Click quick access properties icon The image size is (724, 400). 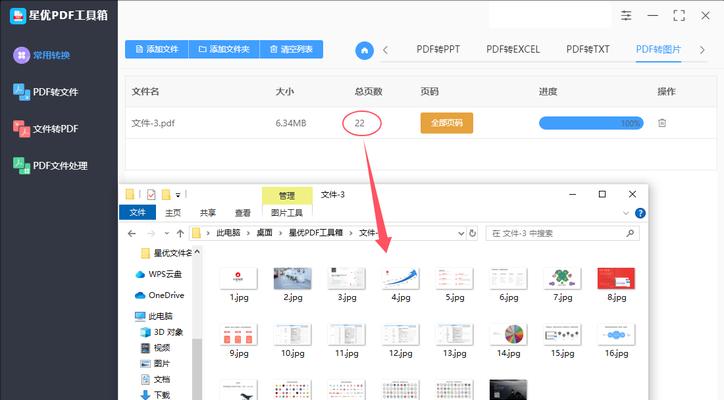point(151,194)
